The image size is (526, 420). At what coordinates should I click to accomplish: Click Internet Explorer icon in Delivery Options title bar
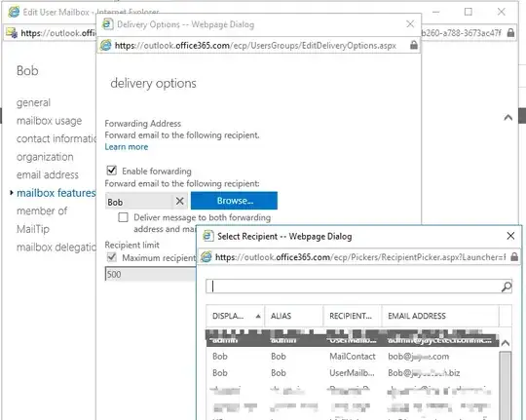107,24
